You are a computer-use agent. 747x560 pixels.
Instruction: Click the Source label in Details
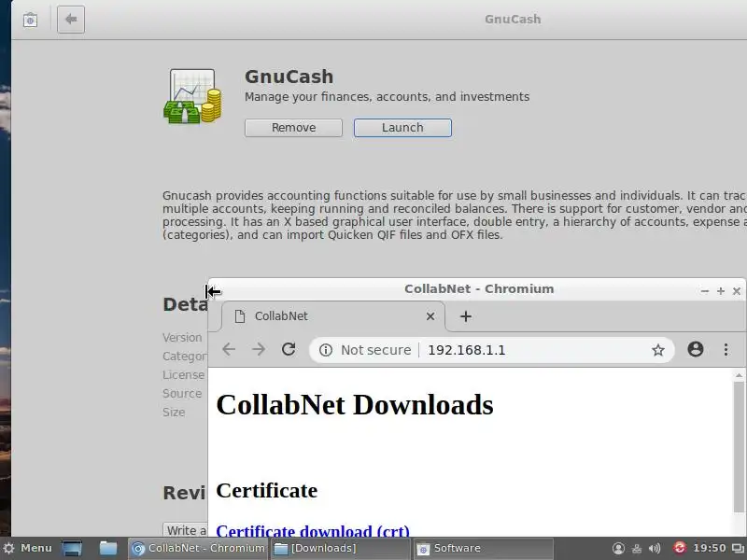tap(182, 393)
